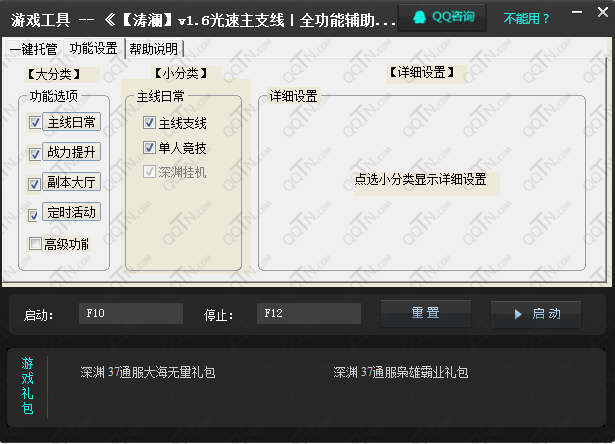Click the 停止 hotkey field showing F12

pyautogui.click(x=308, y=314)
